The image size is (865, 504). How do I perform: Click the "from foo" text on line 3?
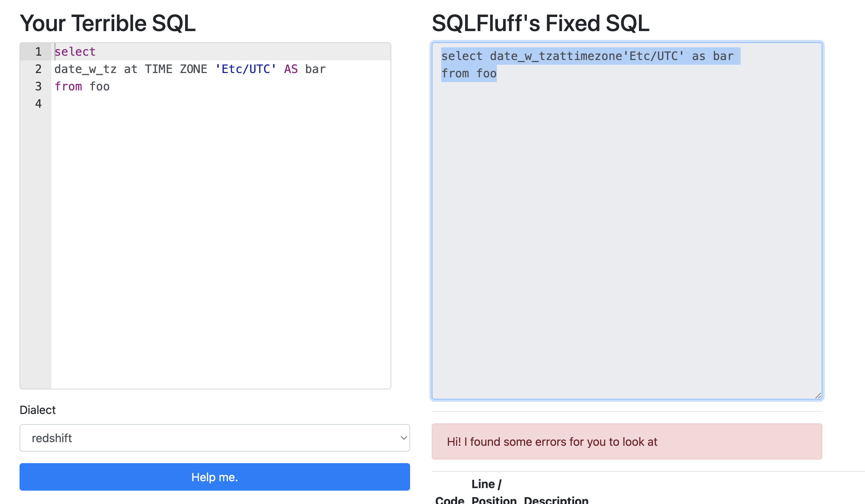point(82,86)
